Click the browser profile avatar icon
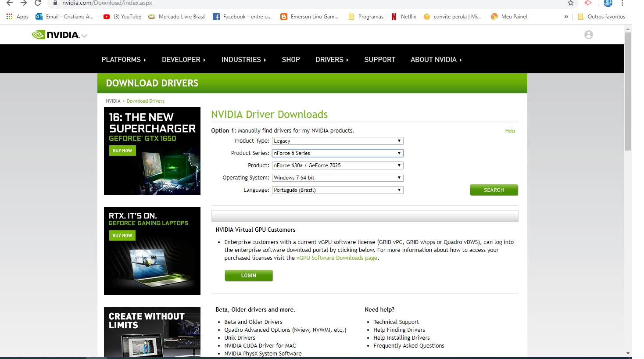 click(608, 3)
